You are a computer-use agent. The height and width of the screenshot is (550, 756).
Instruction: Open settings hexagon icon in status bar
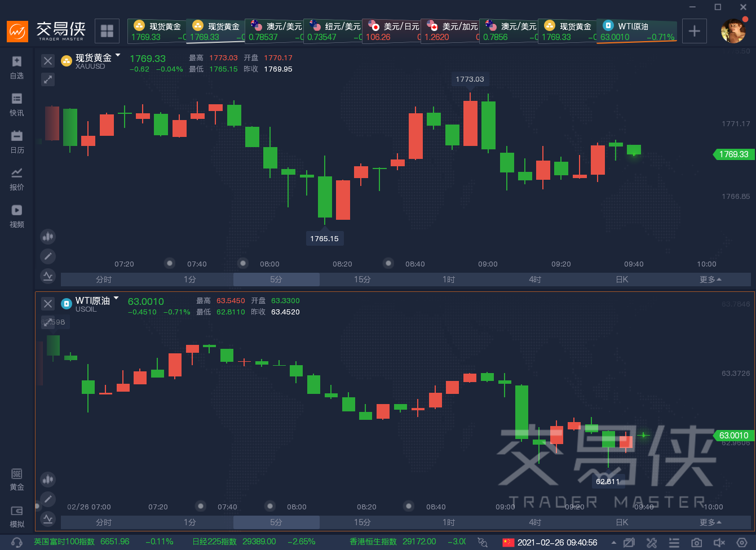tap(742, 543)
